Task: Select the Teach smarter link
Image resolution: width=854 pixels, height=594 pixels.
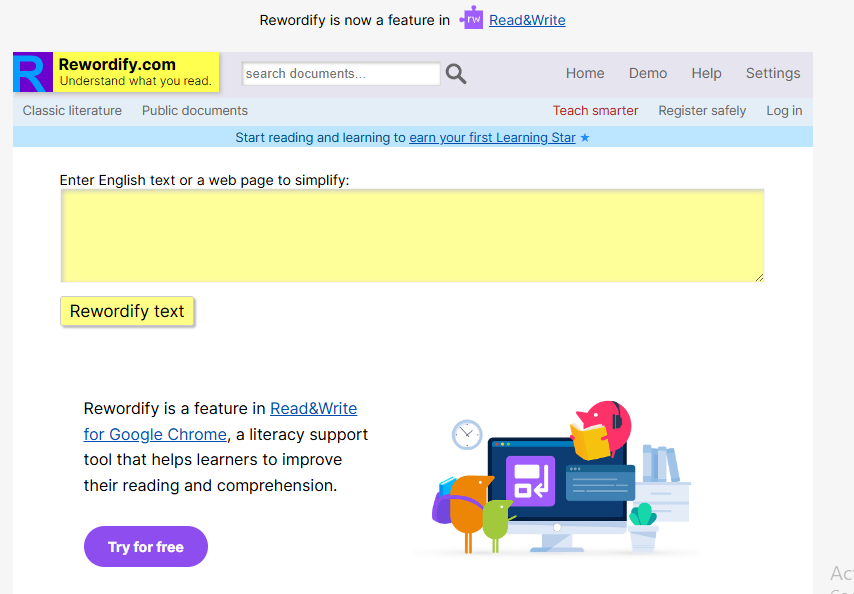Action: [595, 111]
